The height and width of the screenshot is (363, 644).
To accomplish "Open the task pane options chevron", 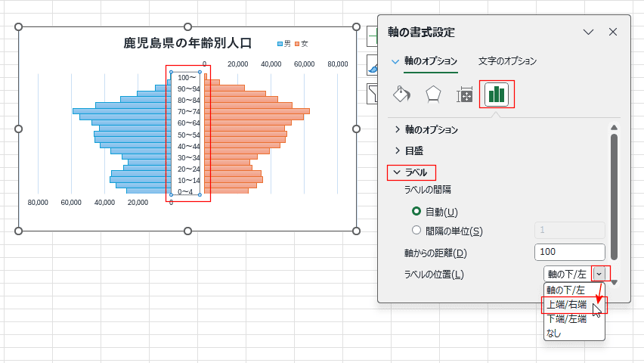I will click(589, 32).
